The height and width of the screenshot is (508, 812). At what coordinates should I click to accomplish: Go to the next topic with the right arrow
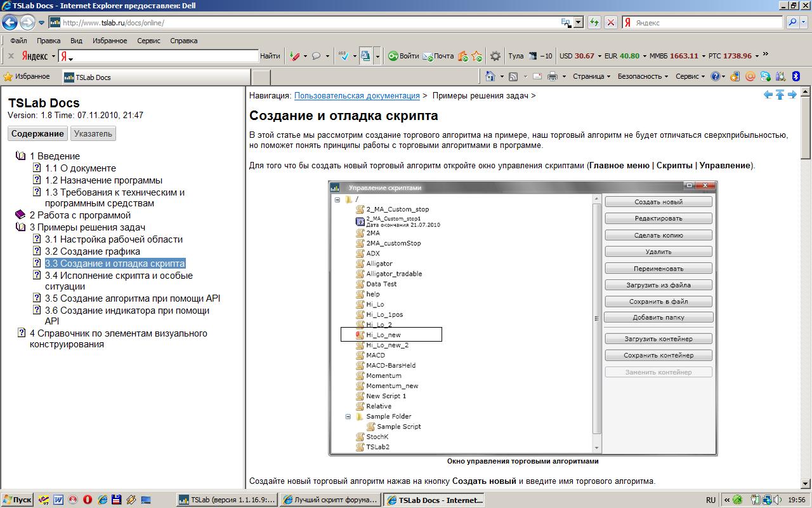coord(792,95)
